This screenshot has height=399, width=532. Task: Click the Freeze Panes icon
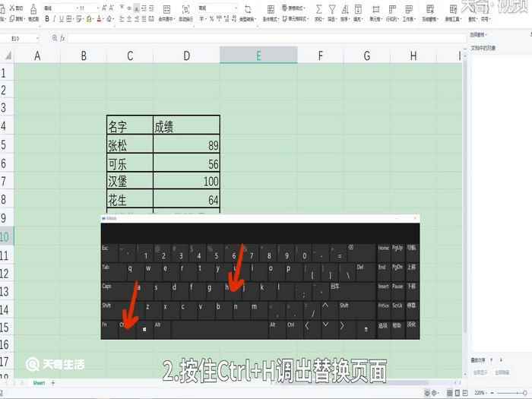coord(430,9)
